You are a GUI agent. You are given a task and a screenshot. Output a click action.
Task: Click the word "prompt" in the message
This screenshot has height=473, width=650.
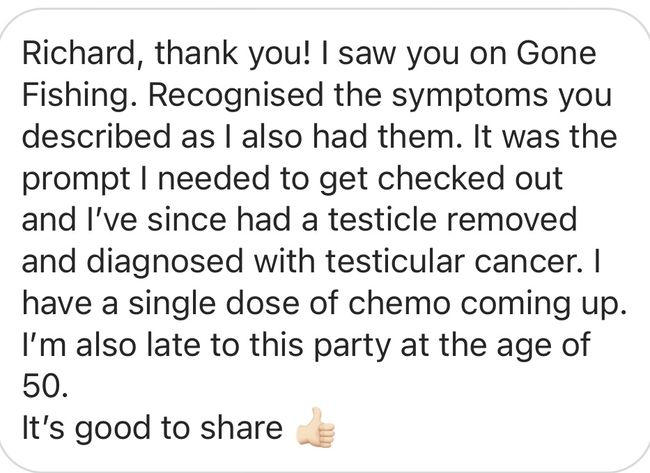point(76,181)
